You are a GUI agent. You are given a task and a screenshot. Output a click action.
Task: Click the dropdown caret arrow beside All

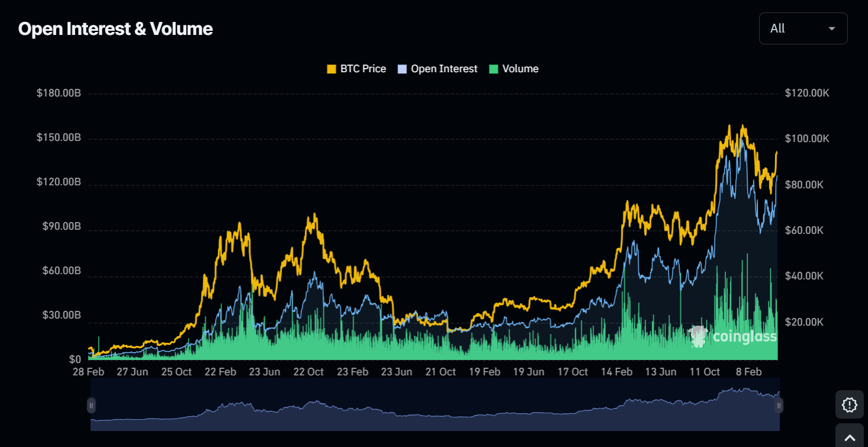coord(831,28)
